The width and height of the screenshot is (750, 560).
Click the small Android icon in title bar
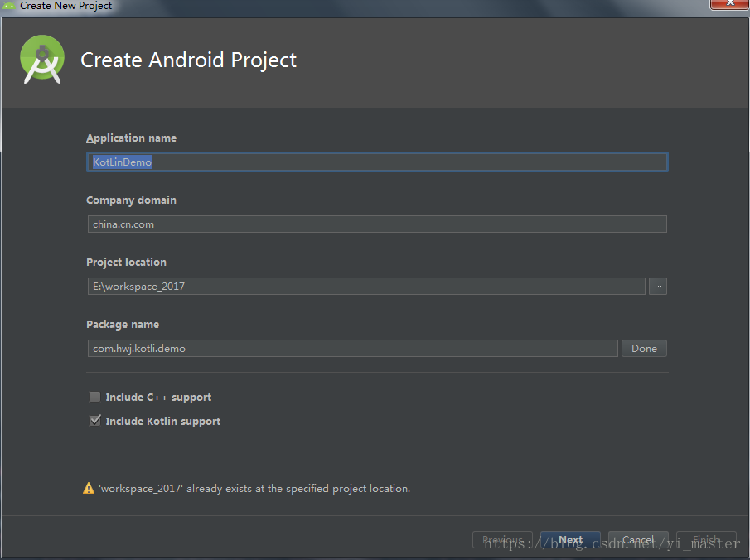[8, 6]
